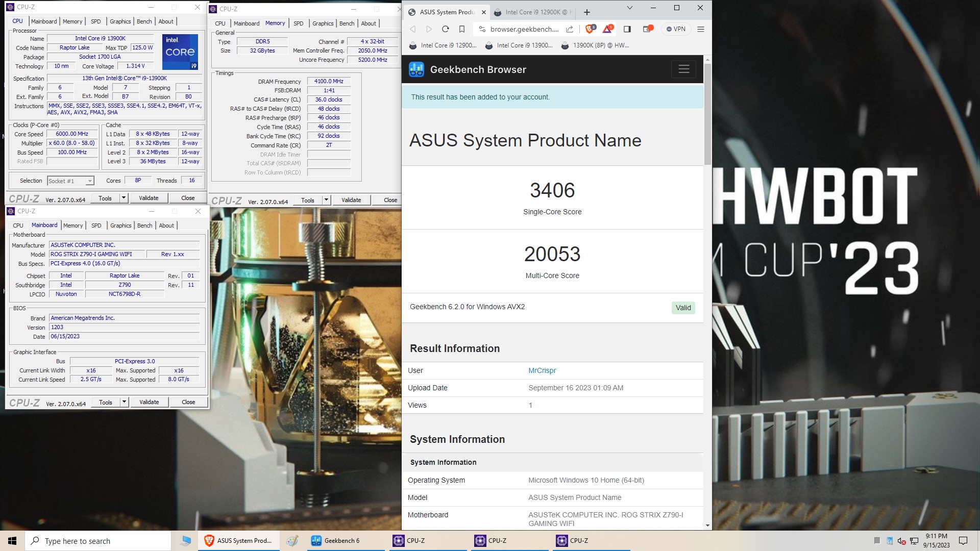This screenshot has width=980, height=551.
Task: Toggle the browser sidebar panel icon
Action: 627,29
